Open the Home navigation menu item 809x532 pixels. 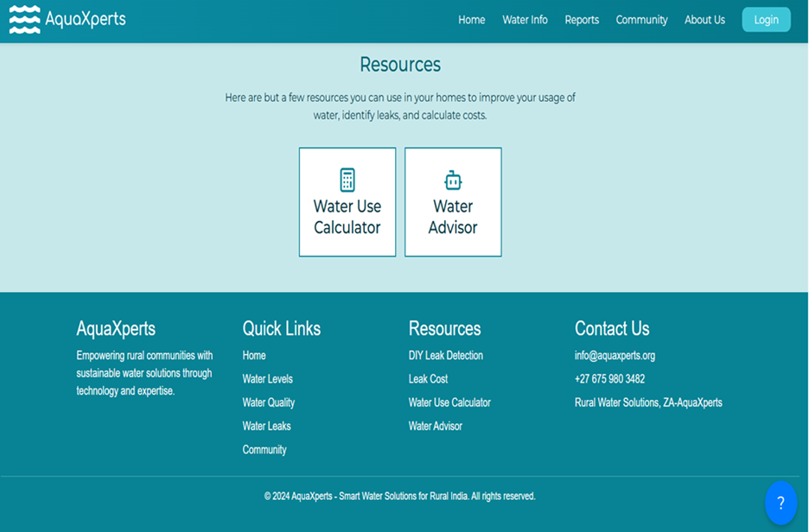tap(471, 20)
